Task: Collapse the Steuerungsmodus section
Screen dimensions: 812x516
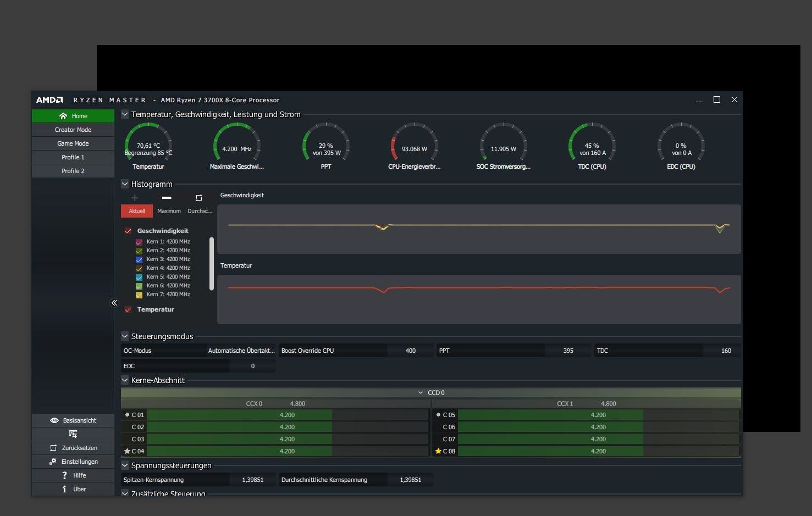Action: 125,336
